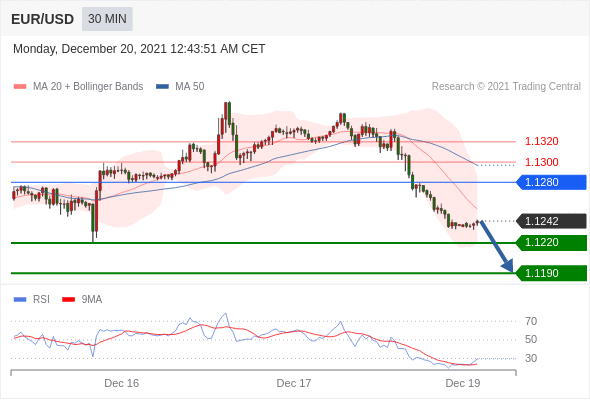This screenshot has width=590, height=400.
Task: Toggle the RSI legend label
Action: [x=41, y=300]
